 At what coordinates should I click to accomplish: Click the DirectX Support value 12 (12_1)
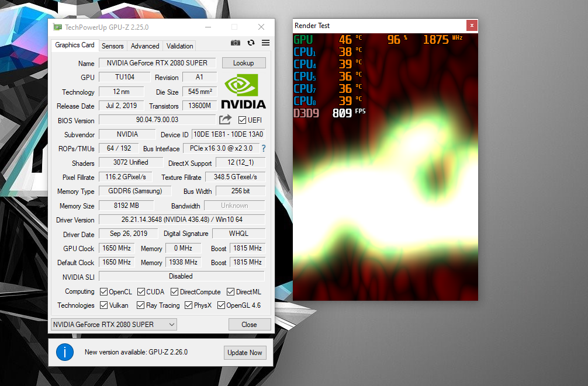241,163
